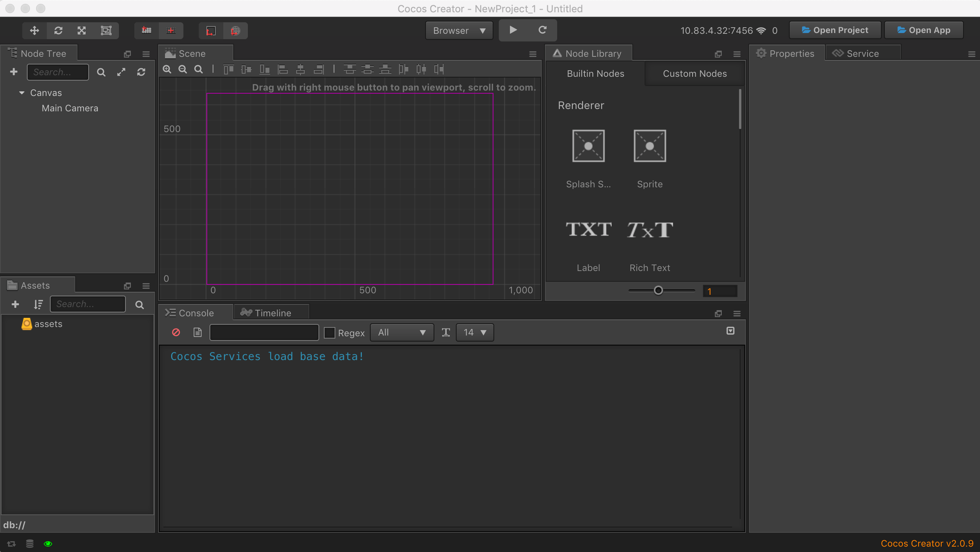Click the Node Tree search field
Screen dimensions: 980x552
pos(58,72)
